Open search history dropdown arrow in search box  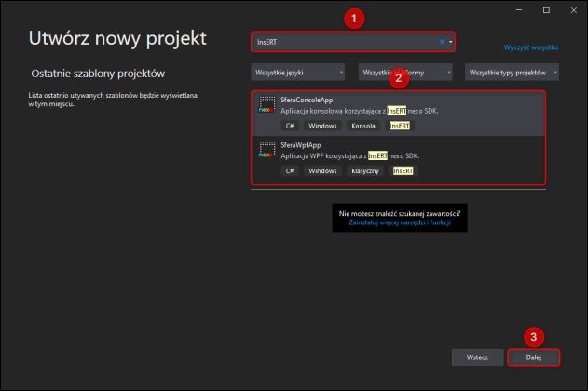coord(451,42)
